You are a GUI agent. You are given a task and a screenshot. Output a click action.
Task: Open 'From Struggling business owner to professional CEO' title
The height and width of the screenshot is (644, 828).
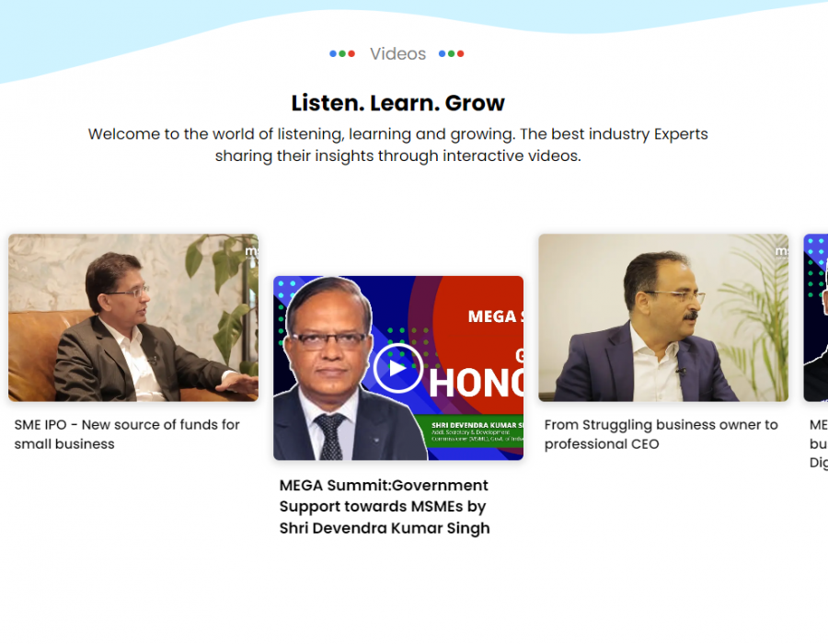pos(661,434)
